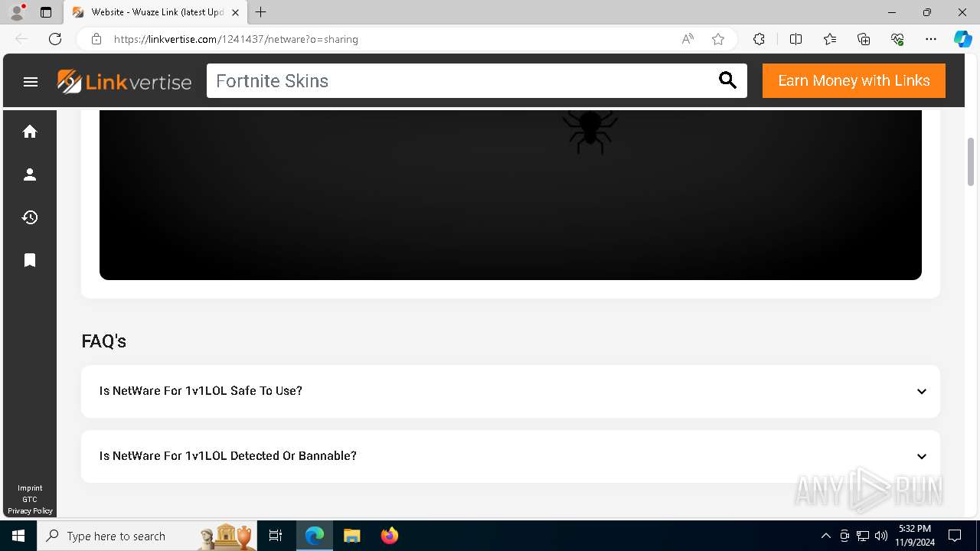Add this page to favorites
Screen dimensions: 980x551
click(x=718, y=39)
